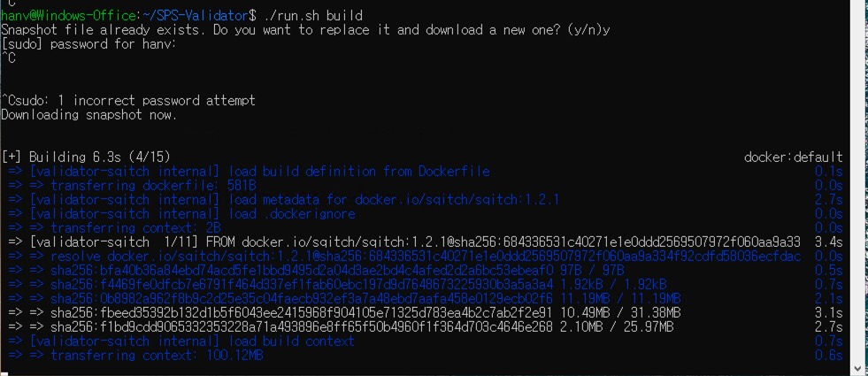The width and height of the screenshot is (868, 376).
Task: Click the 'Building 6.3s (4/15)' status
Action: 86,157
